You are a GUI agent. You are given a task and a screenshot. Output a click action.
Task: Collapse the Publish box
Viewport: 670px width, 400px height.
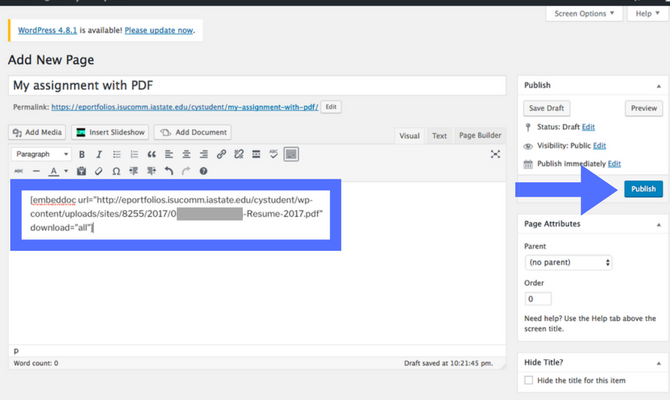click(658, 86)
